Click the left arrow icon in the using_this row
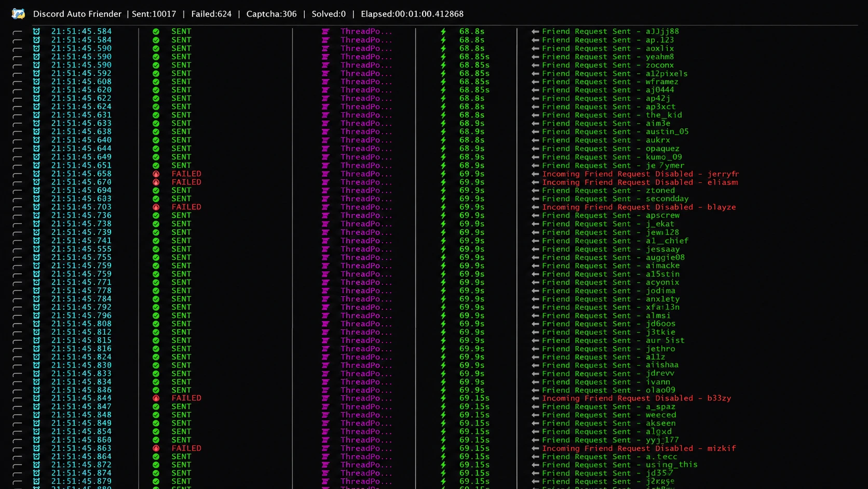This screenshot has width=868, height=489. point(535,465)
